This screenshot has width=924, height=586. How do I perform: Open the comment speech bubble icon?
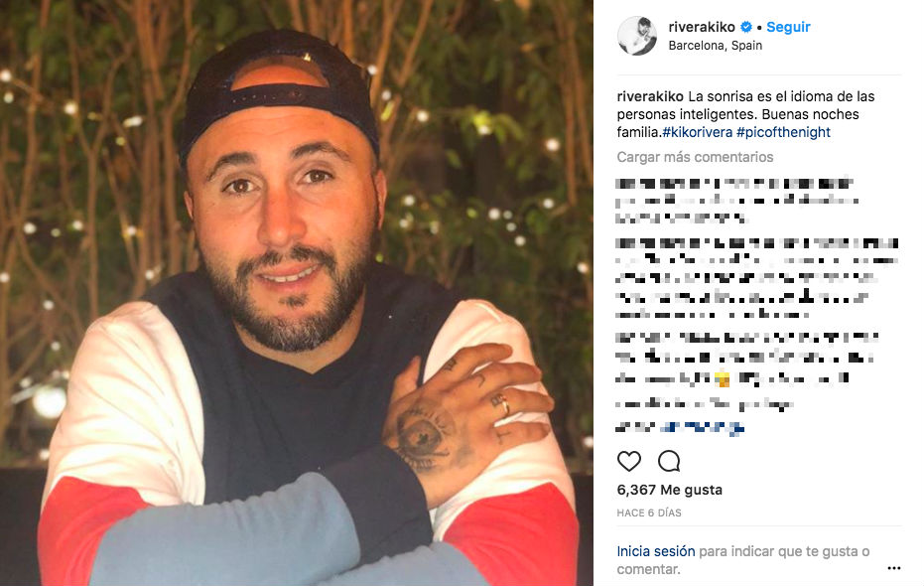[669, 461]
